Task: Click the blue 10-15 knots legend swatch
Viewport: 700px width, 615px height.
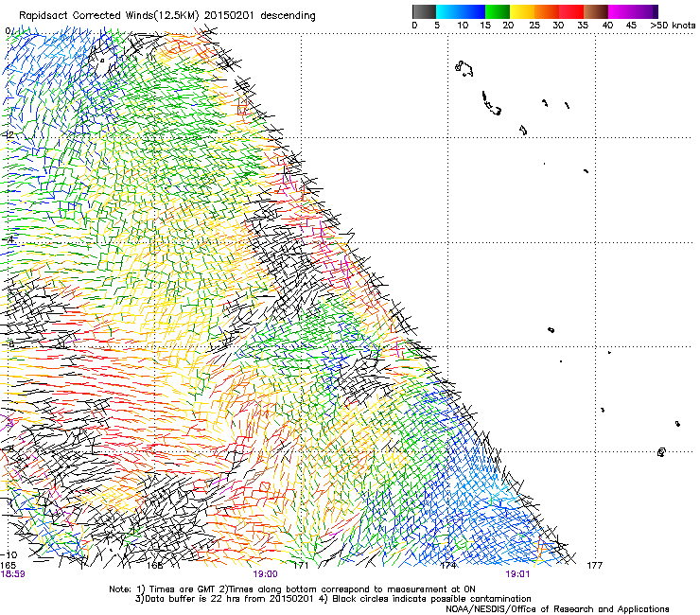Action: tap(473, 11)
